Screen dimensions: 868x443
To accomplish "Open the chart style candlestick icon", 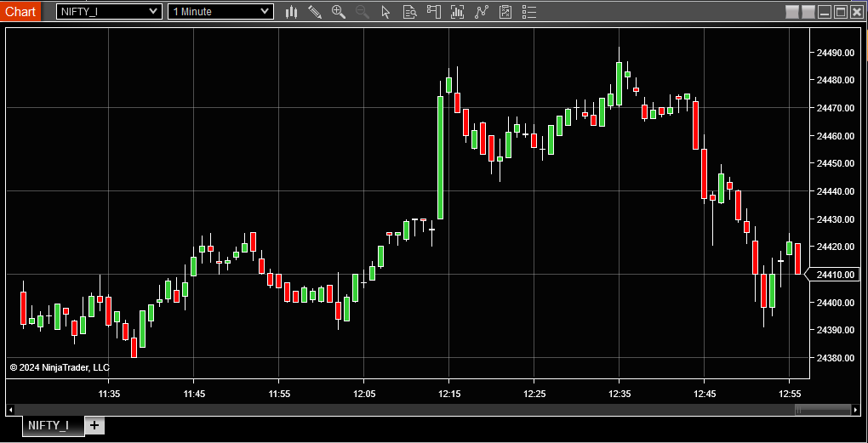I will point(292,12).
